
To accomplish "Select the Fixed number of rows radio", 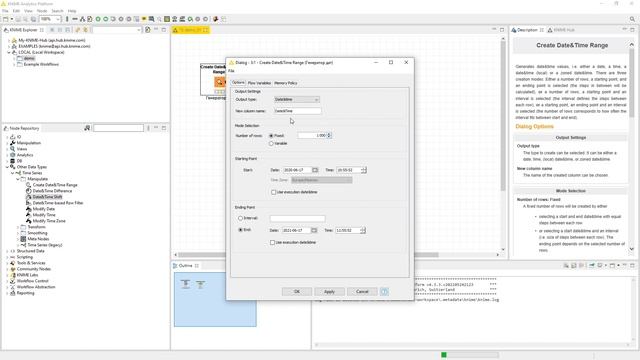I will (271, 136).
